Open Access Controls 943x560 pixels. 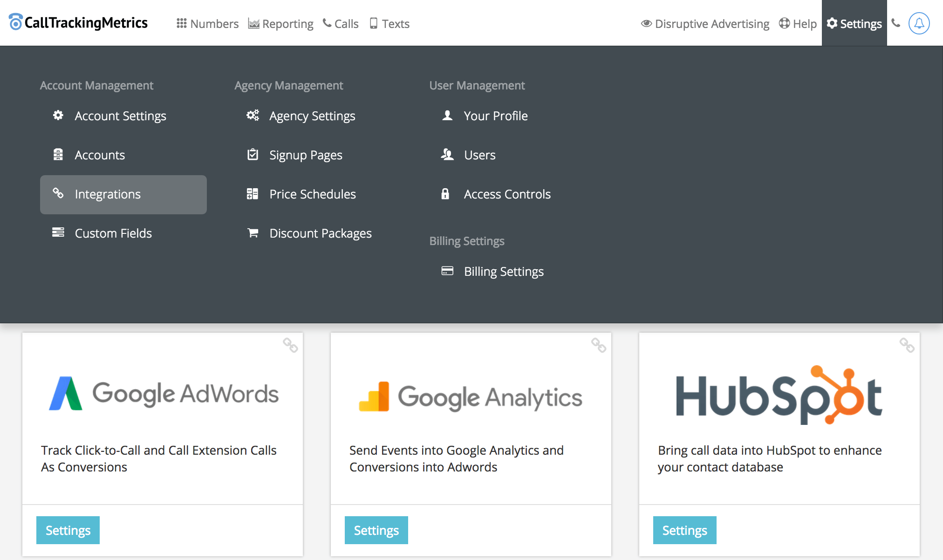[x=507, y=194]
